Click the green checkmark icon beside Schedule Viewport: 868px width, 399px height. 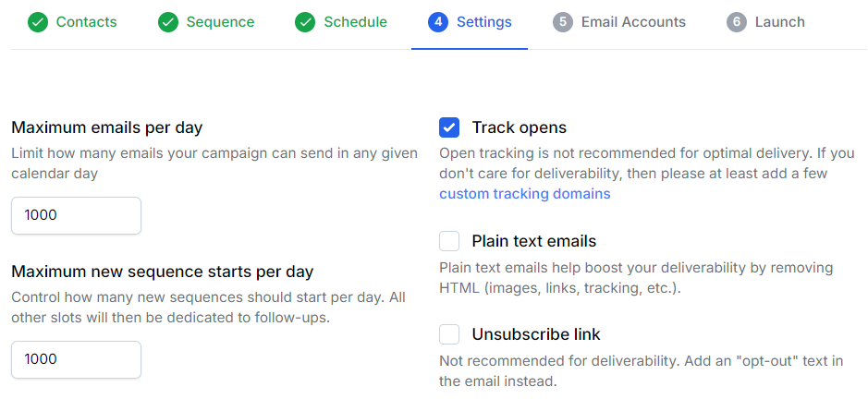tap(305, 23)
